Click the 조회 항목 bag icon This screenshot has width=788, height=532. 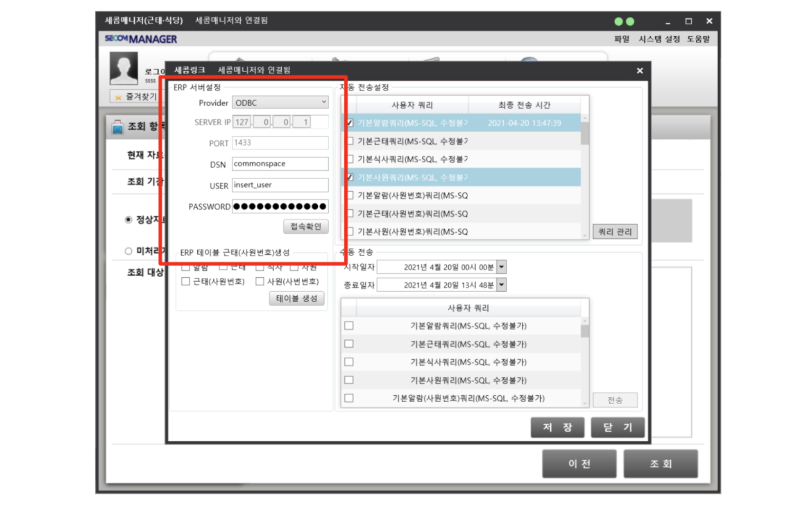(118, 127)
